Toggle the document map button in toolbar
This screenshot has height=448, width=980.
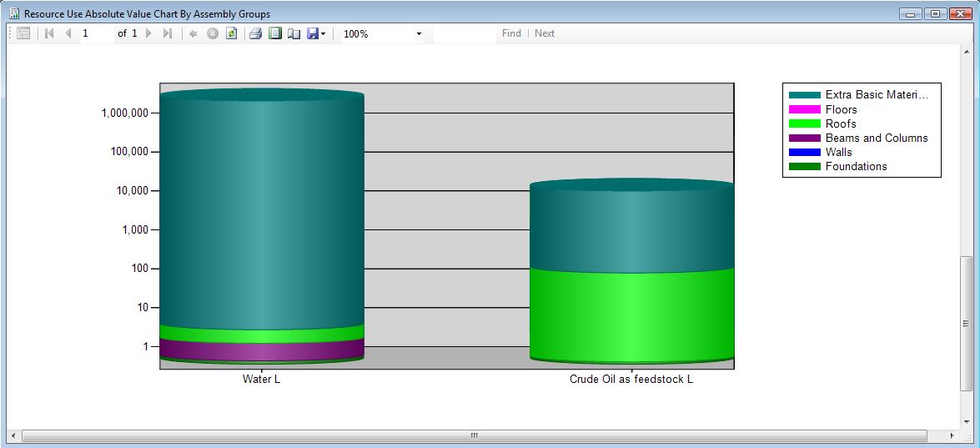click(23, 33)
